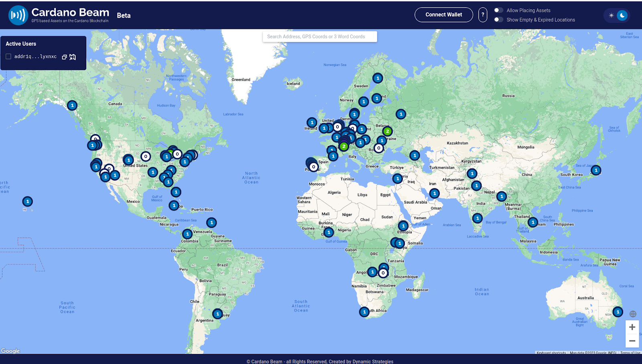Select the marker over Cuba

click(x=174, y=205)
